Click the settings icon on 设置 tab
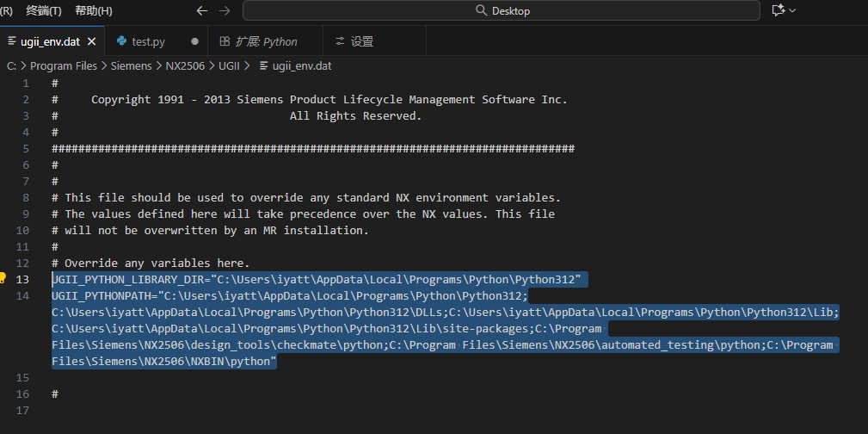 (x=340, y=41)
